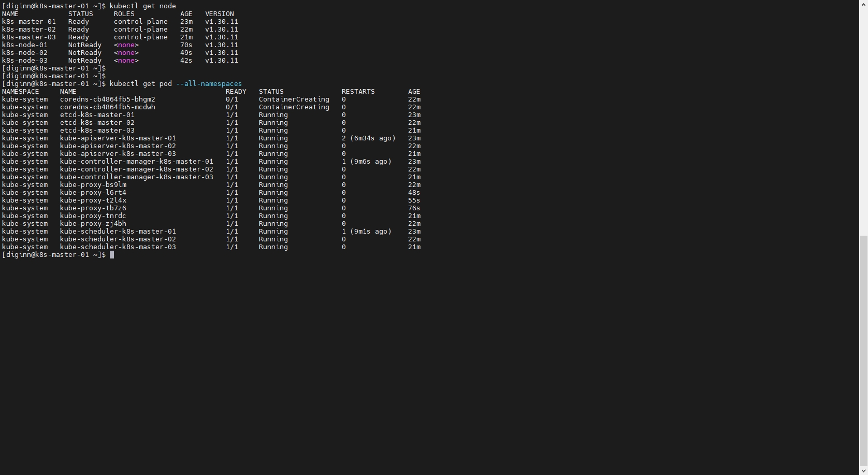The height and width of the screenshot is (475, 868).
Task: Click pod name coredns-cb4864fb5-bhgm2
Action: [x=107, y=99]
